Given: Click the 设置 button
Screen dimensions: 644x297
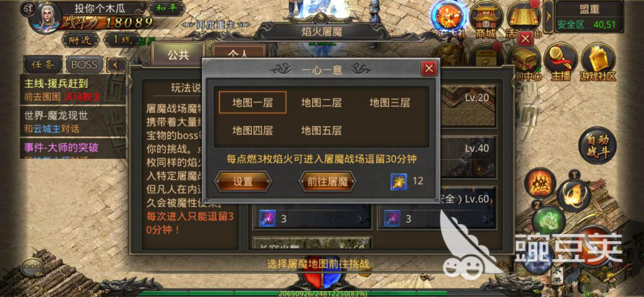Looking at the screenshot, I should point(243,182).
